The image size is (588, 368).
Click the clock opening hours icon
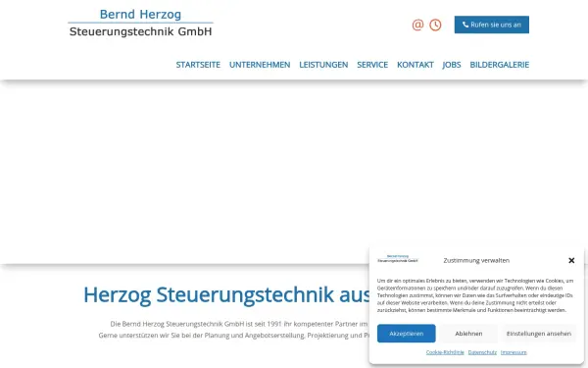(x=435, y=25)
